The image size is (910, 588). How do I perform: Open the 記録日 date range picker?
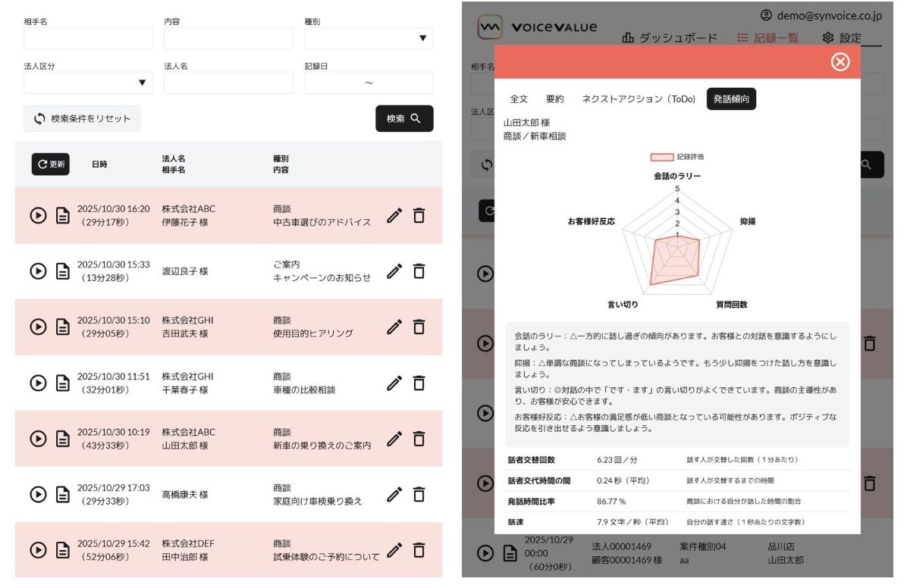(369, 83)
